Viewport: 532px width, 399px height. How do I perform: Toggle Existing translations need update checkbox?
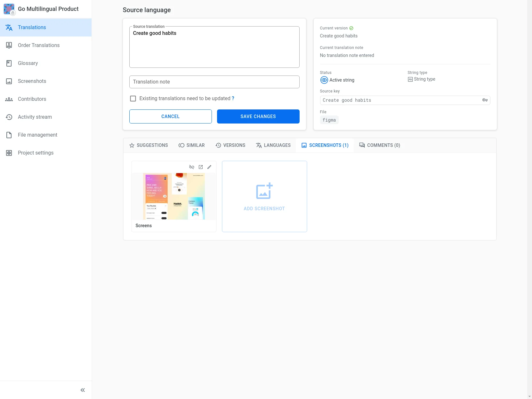[x=133, y=99]
